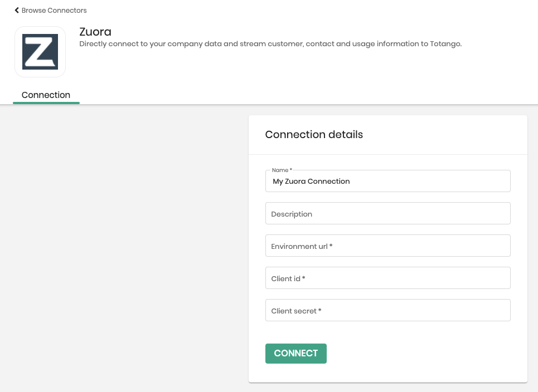Click the CONNECT button
The image size is (538, 392).
(x=296, y=353)
